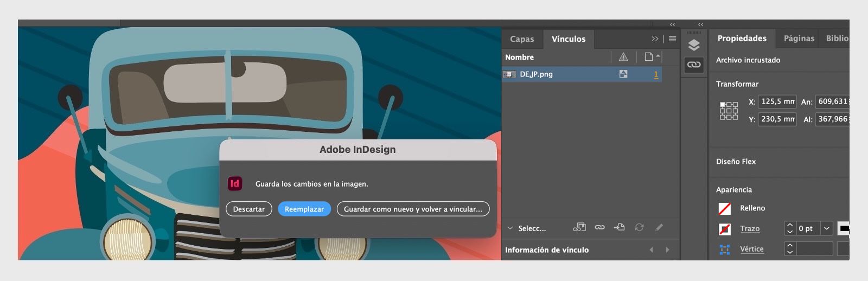868x281 pixels.
Task: Open the Vínculos panel hamburger menu
Action: pyautogui.click(x=672, y=39)
